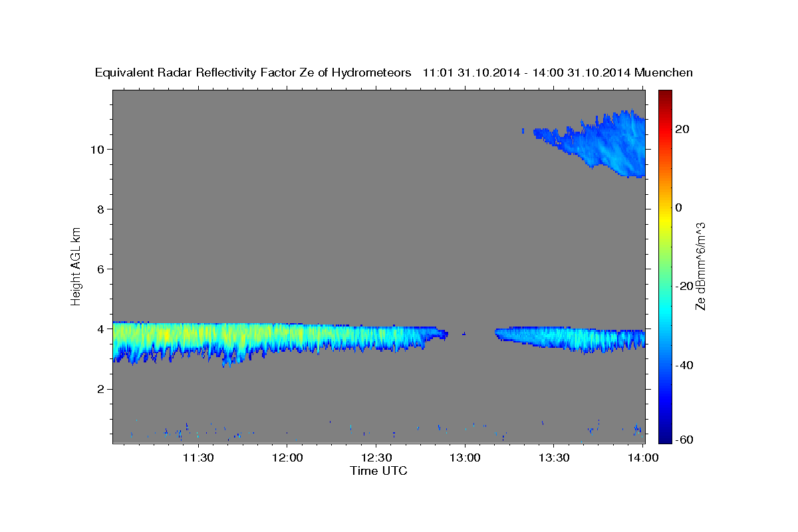Select the 14:00 time tick label

pyautogui.click(x=642, y=458)
